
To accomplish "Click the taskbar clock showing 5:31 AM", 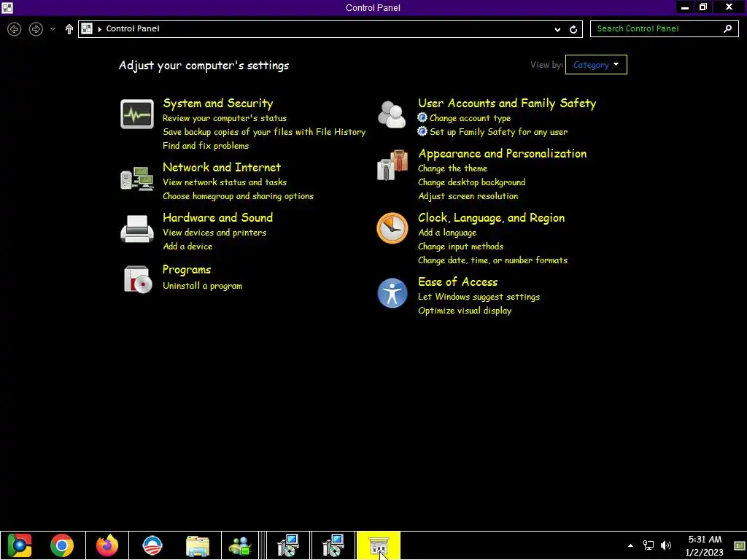I will tap(705, 545).
